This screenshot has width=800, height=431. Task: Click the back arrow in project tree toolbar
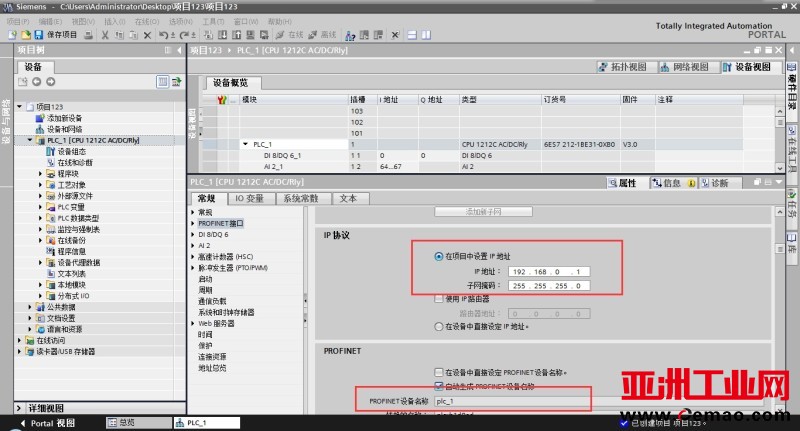pyautogui.click(x=36, y=82)
